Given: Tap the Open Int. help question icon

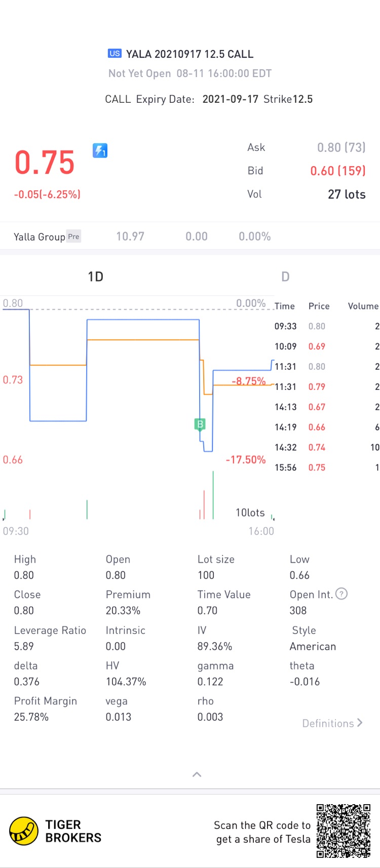Looking at the screenshot, I should pyautogui.click(x=342, y=594).
